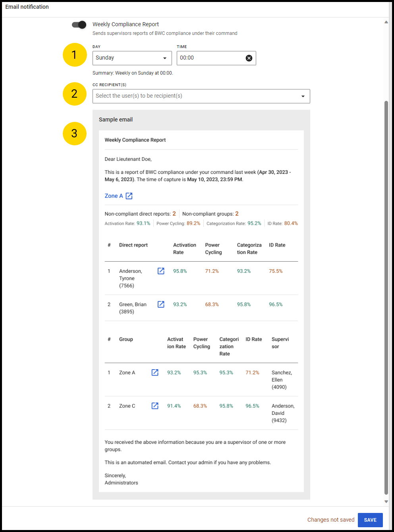Click the Email notification title bar
The height and width of the screenshot is (532, 394).
[27, 7]
